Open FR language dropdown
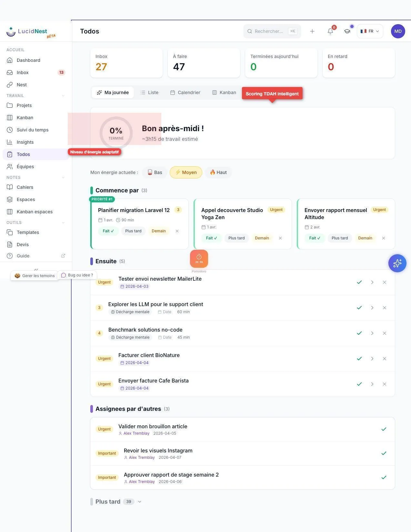Screen dimensions: 411x532 [x=370, y=31]
